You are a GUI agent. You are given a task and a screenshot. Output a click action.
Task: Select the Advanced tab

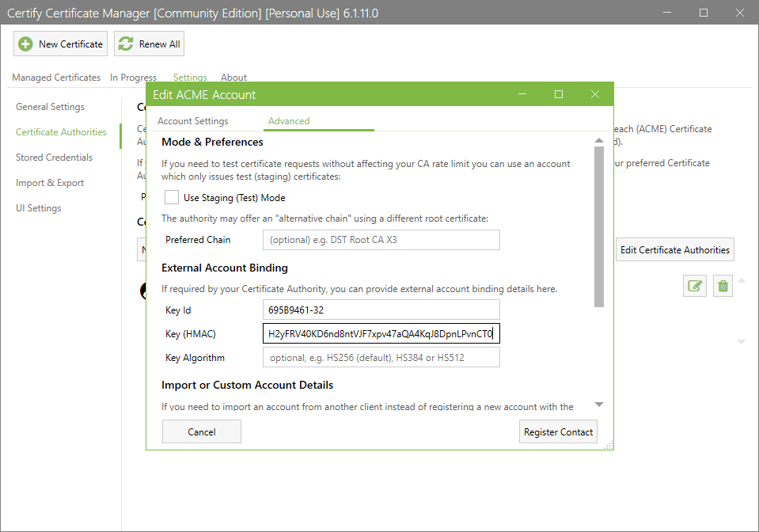289,121
